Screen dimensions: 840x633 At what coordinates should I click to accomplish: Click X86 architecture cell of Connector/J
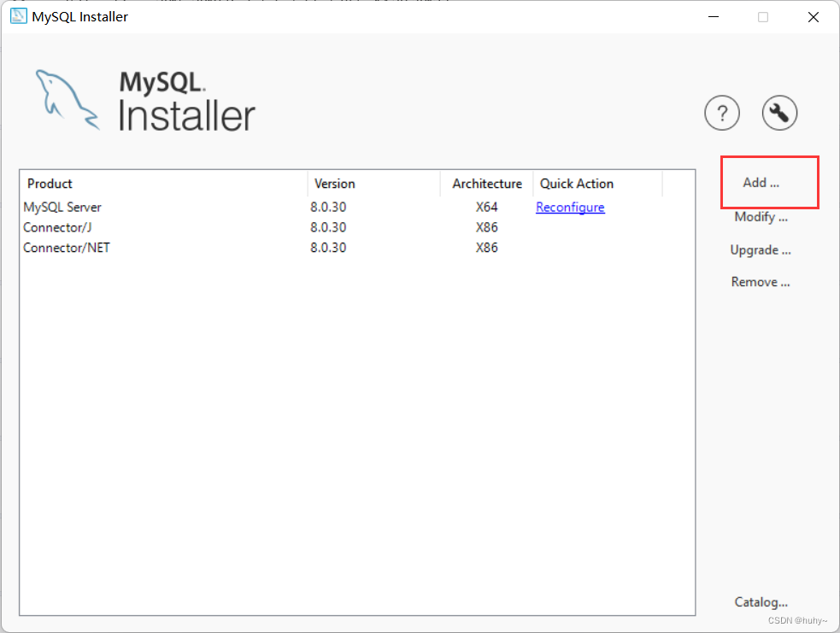click(486, 227)
